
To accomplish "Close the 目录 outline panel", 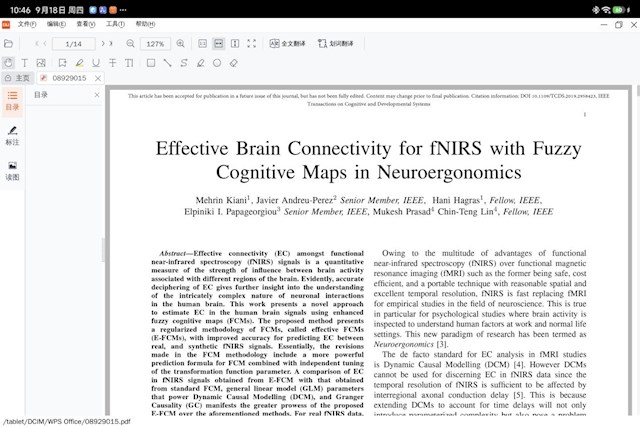I will click(97, 95).
